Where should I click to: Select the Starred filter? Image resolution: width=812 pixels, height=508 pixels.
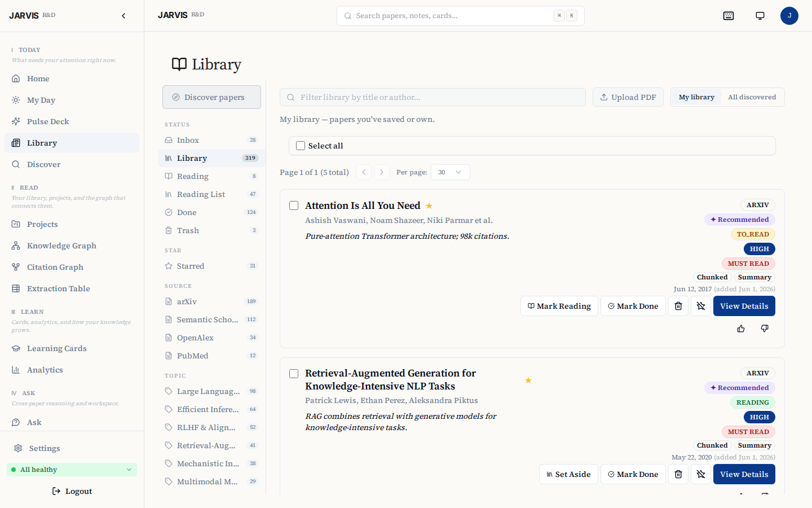coord(211,266)
